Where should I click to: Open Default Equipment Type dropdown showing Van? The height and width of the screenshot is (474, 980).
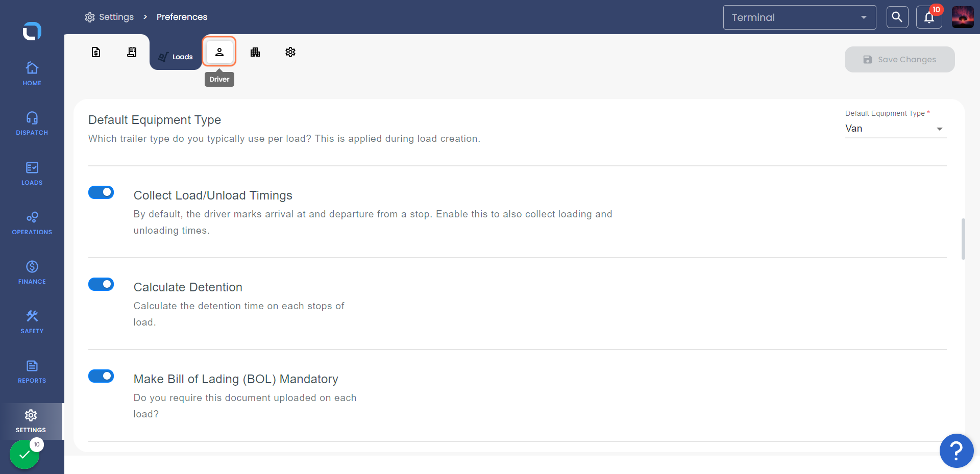pos(896,129)
